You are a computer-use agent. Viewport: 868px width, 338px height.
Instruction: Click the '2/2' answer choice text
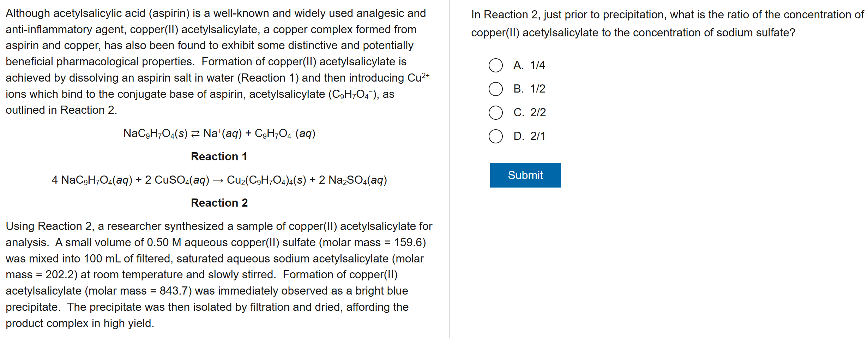[x=538, y=113]
